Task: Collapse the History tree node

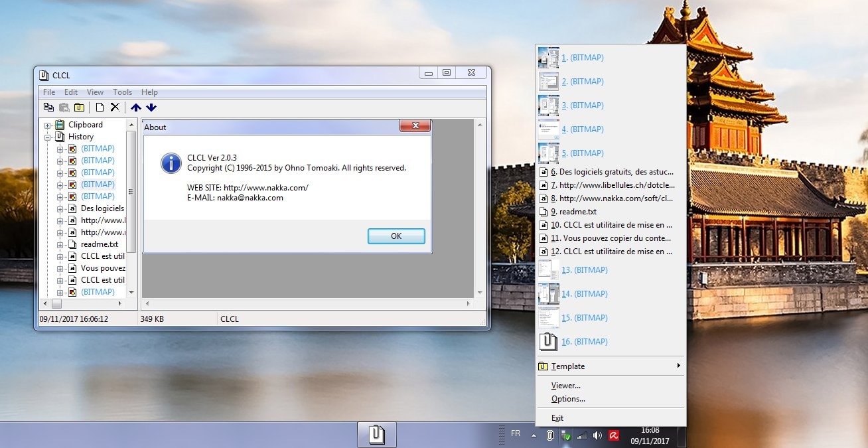Action: (x=48, y=137)
